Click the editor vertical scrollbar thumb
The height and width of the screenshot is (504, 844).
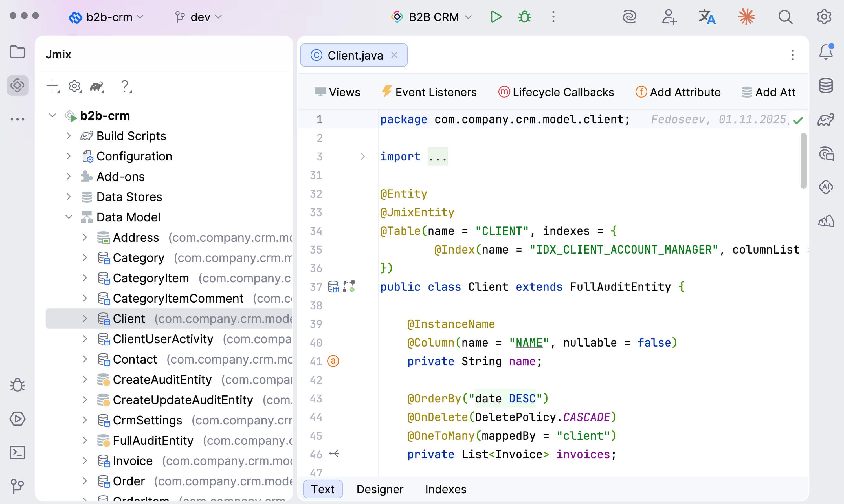[x=804, y=161]
